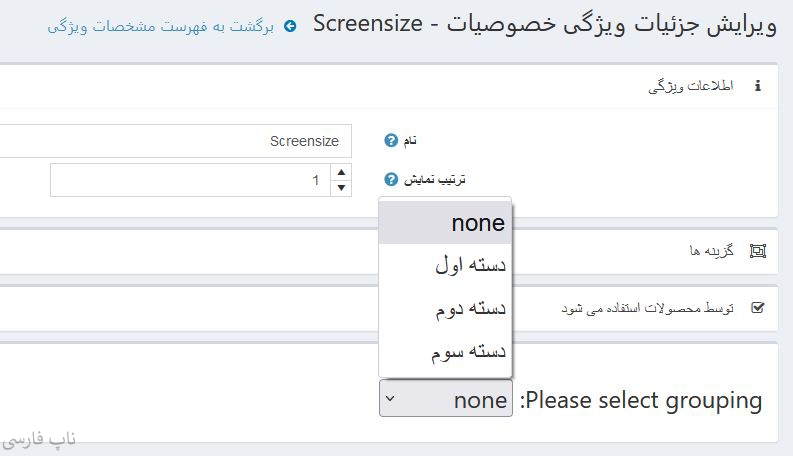
Task: Click the help icon next to نام
Action: pos(391,141)
